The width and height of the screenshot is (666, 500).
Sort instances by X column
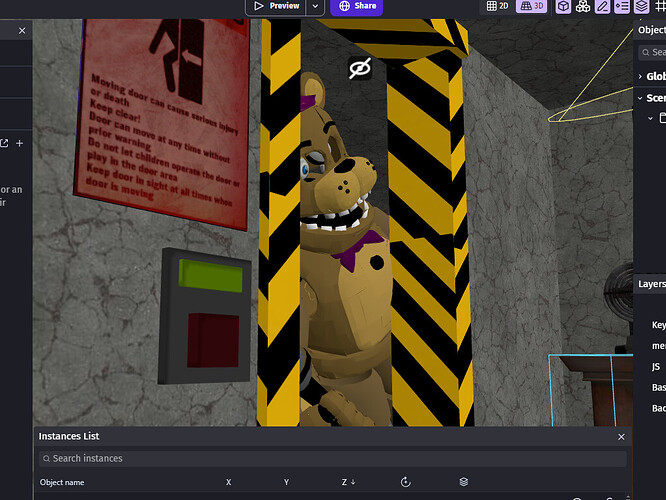(x=229, y=482)
